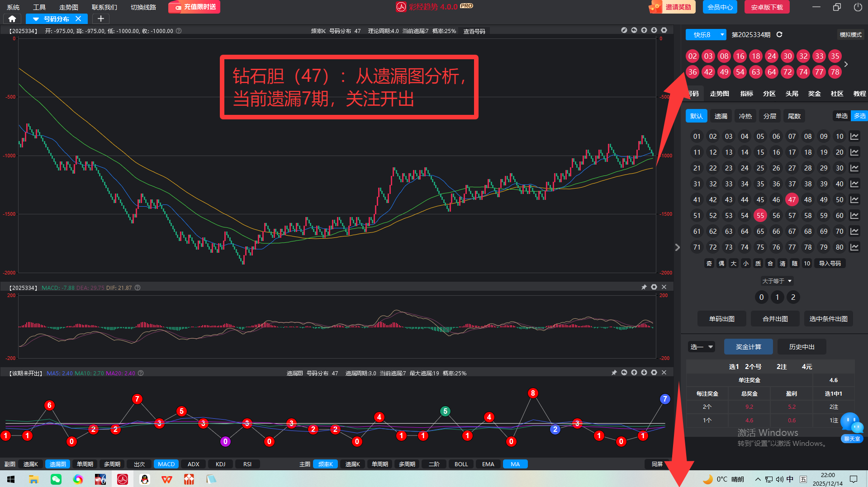Select number ball 55 in grid
The image size is (868, 487).
760,216
